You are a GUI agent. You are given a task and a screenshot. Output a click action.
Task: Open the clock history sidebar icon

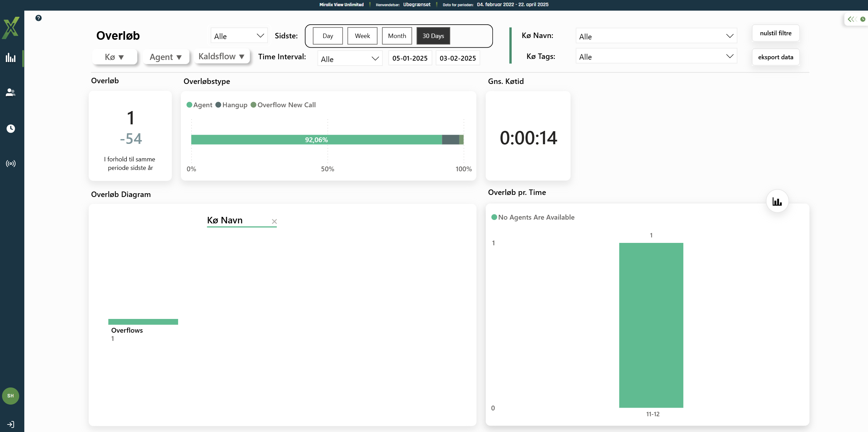click(x=11, y=128)
